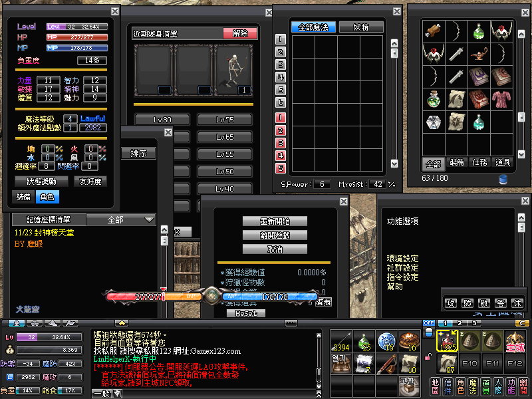The image size is (532, 399).
Task: Switch hotbar to page 3
Action: pyautogui.click(x=474, y=323)
